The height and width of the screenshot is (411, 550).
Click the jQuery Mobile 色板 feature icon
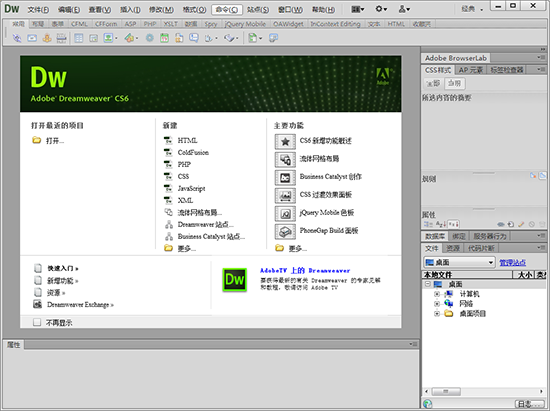285,213
